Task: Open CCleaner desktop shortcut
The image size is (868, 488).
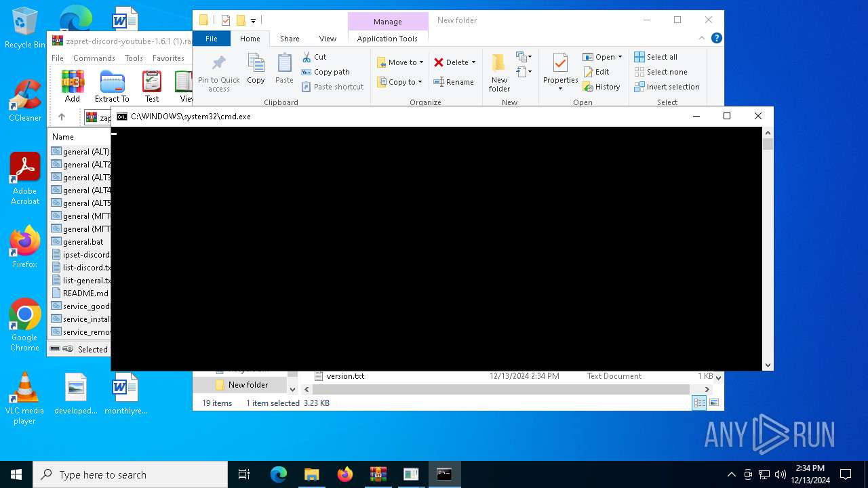Action: pos(24,100)
